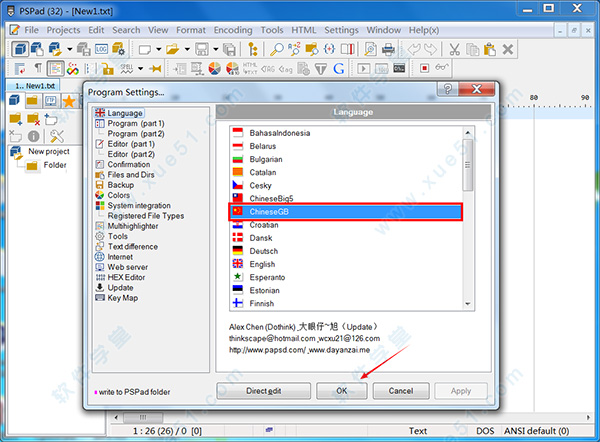
Task: Click language list scroll-down arrow
Action: [468, 304]
